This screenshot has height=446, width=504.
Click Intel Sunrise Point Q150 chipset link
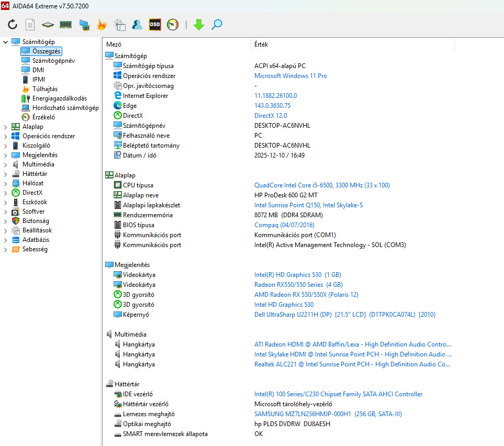click(x=308, y=205)
